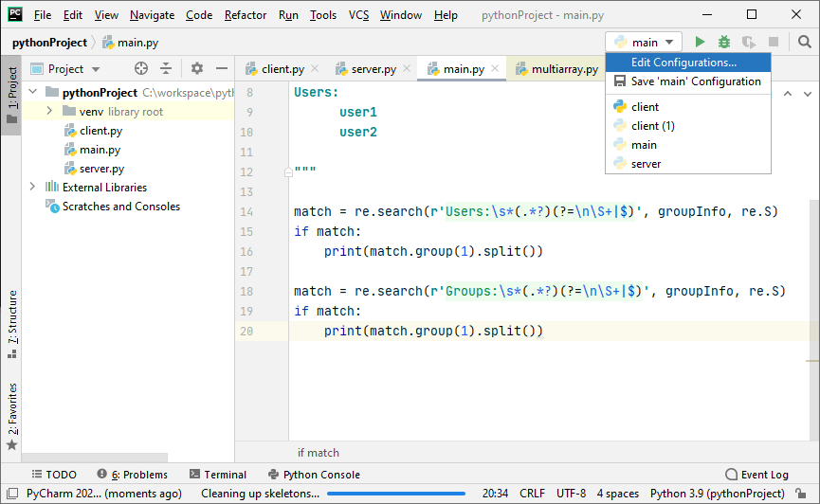Open the VCS menu

(358, 15)
